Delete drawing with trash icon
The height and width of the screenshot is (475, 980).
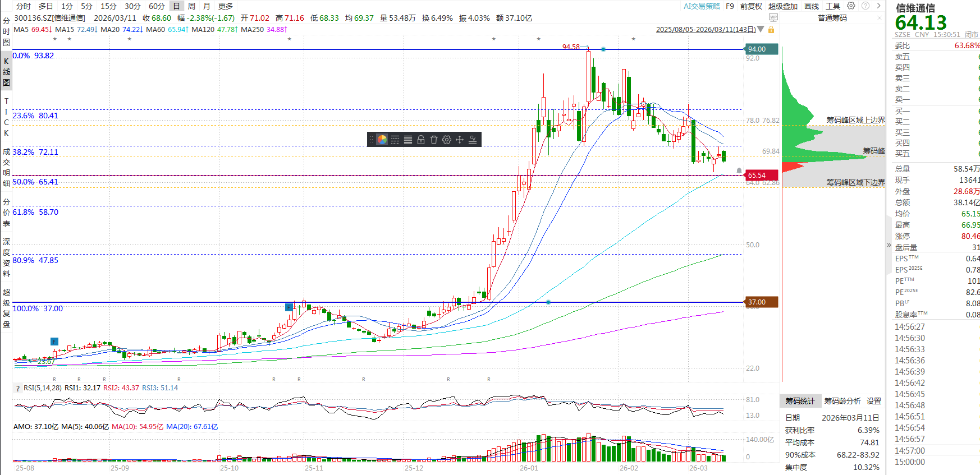point(434,140)
